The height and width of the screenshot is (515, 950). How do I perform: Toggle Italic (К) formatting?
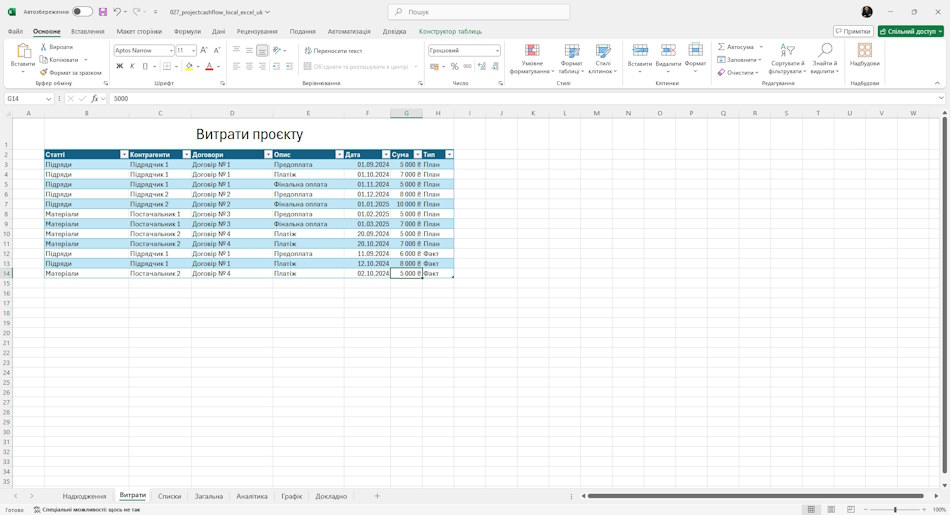[x=132, y=67]
